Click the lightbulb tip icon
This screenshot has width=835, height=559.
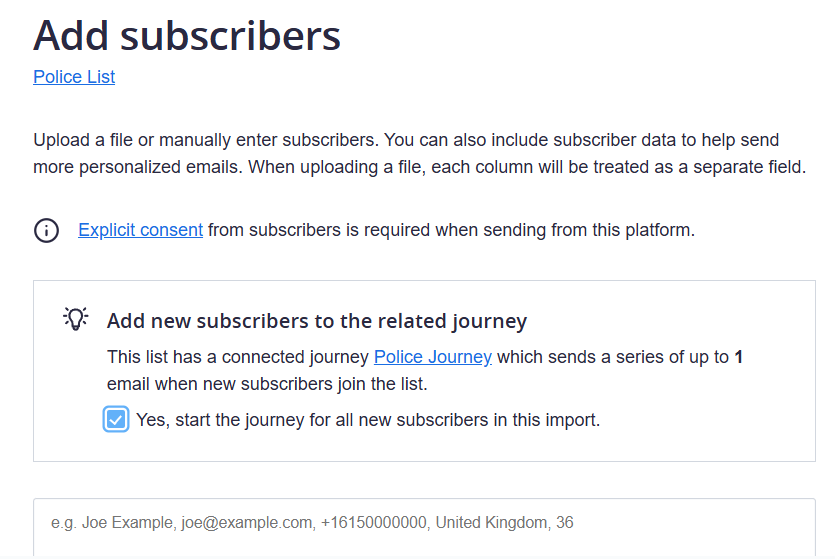(x=76, y=318)
